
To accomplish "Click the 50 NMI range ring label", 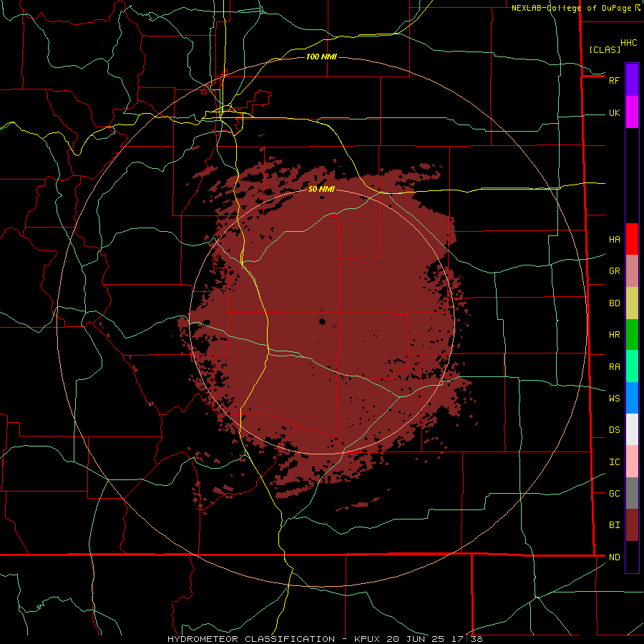I will coord(321,189).
